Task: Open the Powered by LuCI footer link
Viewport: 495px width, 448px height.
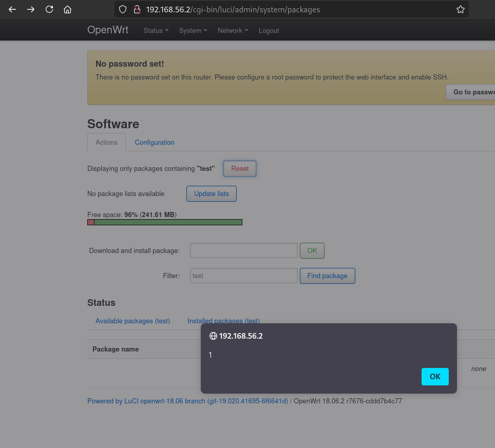Action: [187, 401]
